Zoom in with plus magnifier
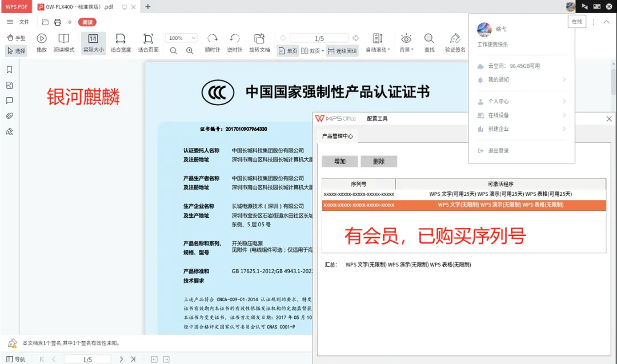 pos(190,51)
